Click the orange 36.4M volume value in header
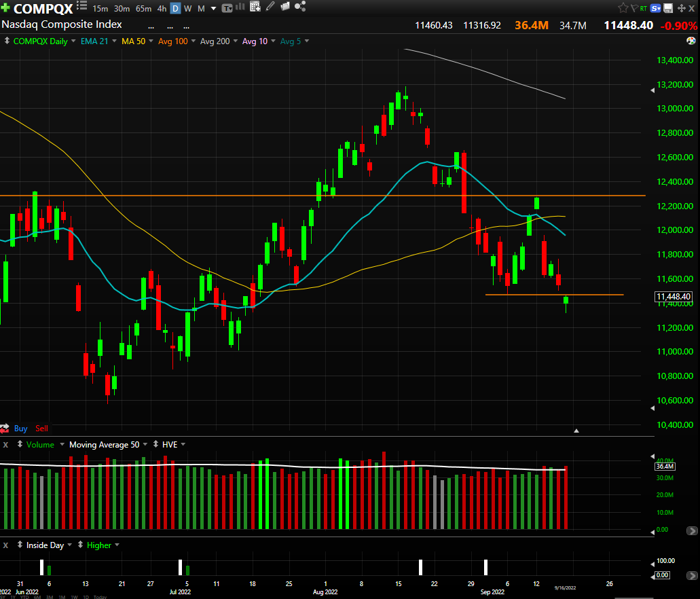Image resolution: width=700 pixels, height=599 pixels. tap(531, 25)
